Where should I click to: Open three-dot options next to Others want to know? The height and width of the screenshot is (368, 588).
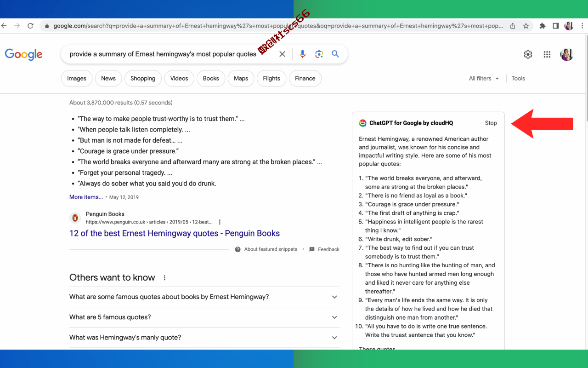164,278
